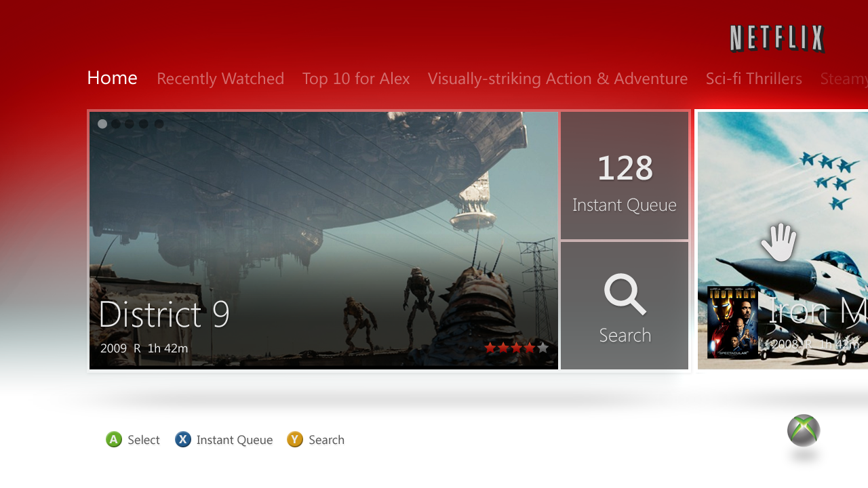The width and height of the screenshot is (868, 488).
Task: Select the Home tab
Action: [113, 78]
